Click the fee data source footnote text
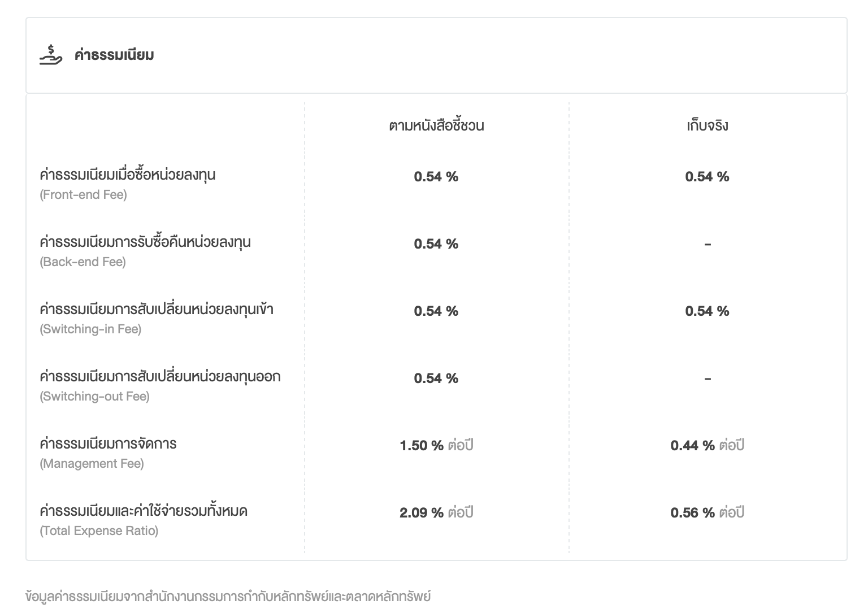Viewport: 868px width, 609px height. coord(228,596)
